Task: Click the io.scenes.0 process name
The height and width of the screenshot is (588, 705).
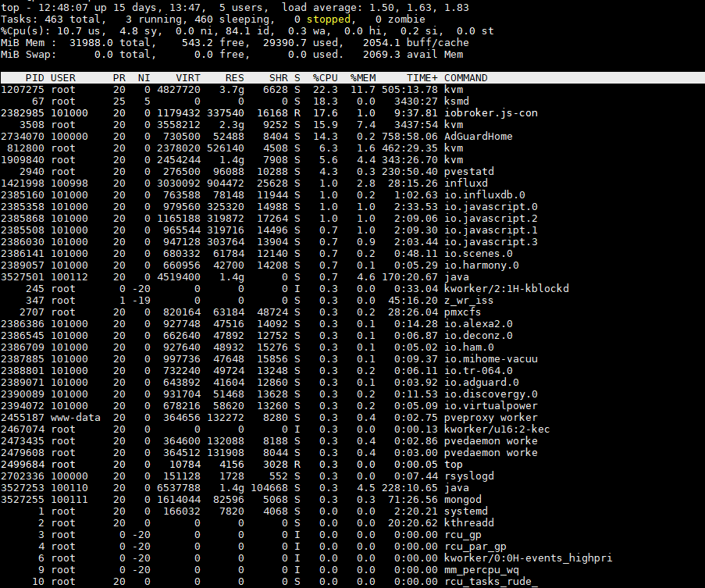Action: [x=479, y=253]
